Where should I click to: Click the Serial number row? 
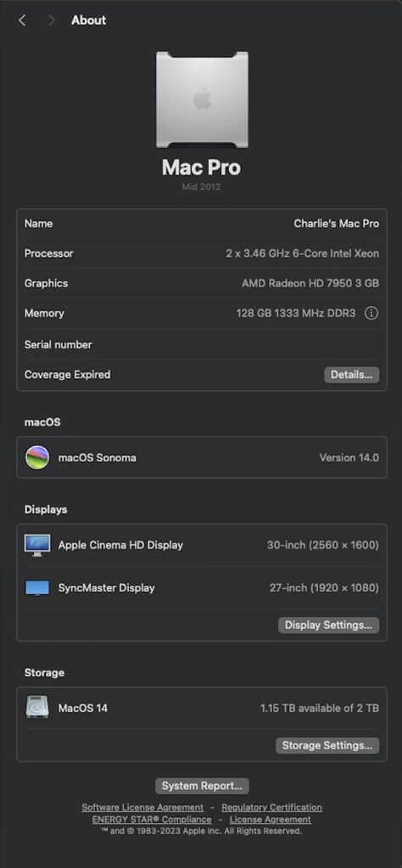[202, 344]
